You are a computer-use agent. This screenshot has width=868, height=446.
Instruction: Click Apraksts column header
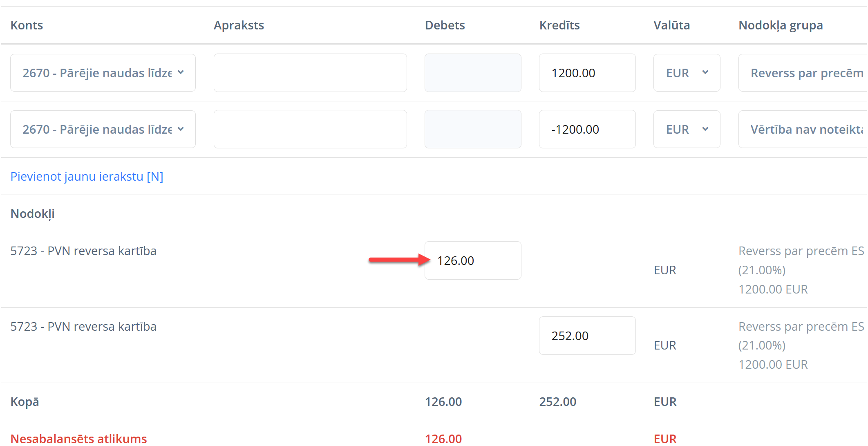(239, 25)
